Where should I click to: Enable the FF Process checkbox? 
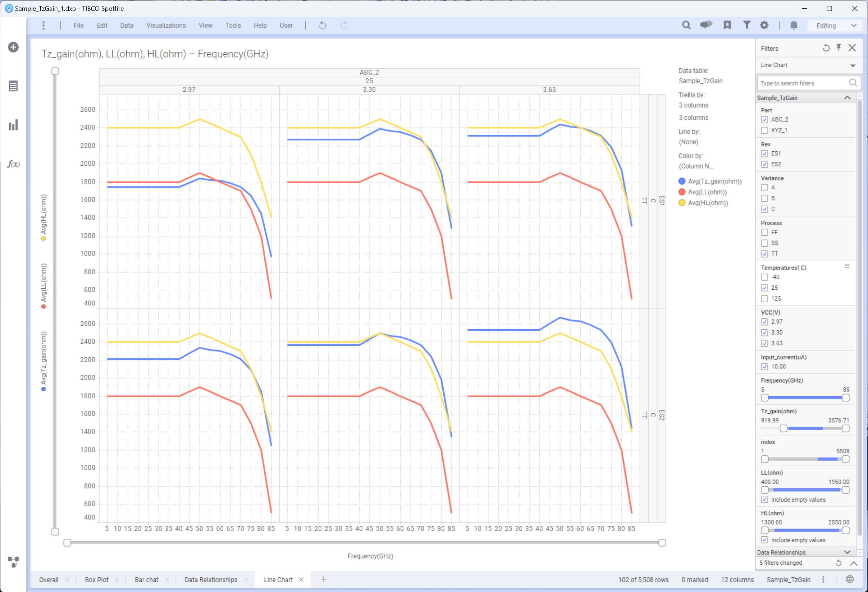(x=764, y=232)
